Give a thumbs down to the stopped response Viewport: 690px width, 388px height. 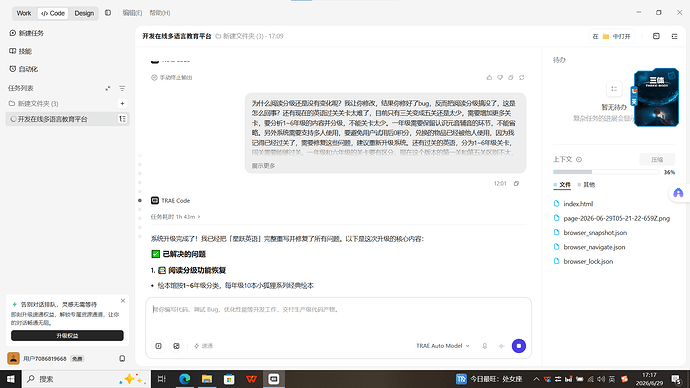pyautogui.click(x=500, y=77)
